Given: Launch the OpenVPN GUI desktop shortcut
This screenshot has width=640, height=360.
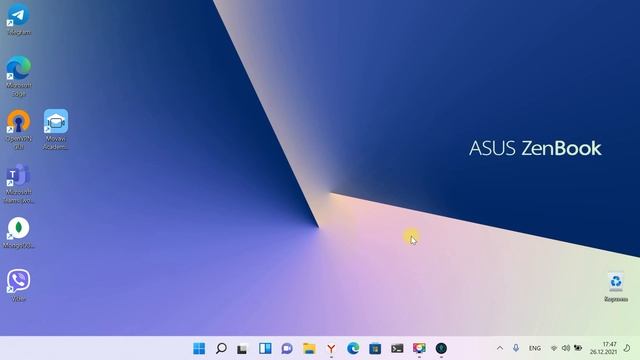Looking at the screenshot, I should pos(18,129).
